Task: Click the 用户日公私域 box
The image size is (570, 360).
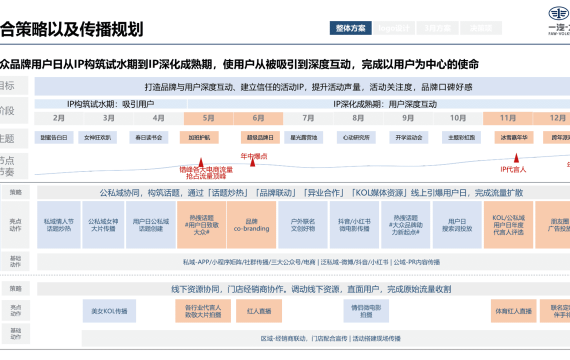Action: (x=150, y=225)
